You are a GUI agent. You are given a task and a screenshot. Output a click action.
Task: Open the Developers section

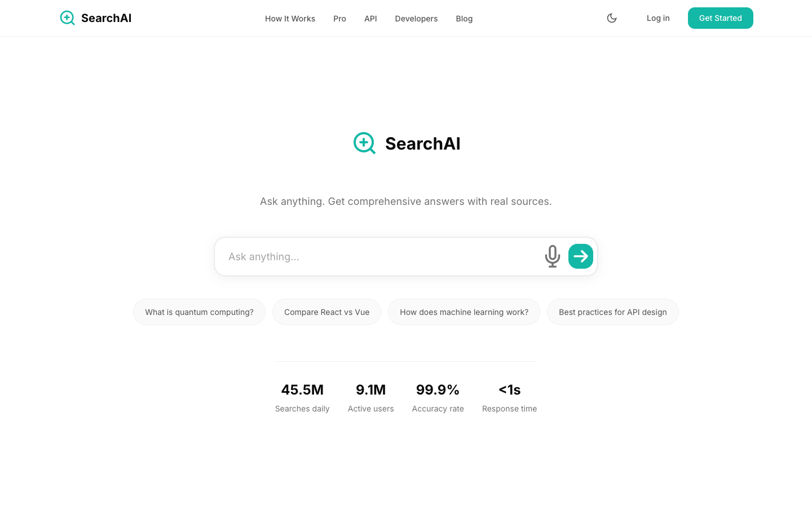(x=416, y=19)
